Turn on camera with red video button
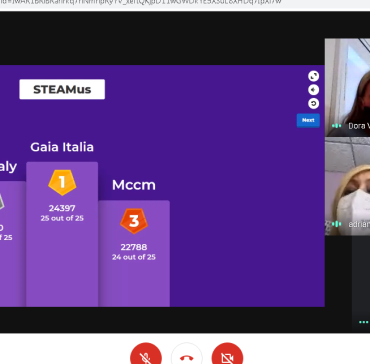Screen dimensions: 370x364 [227, 357]
